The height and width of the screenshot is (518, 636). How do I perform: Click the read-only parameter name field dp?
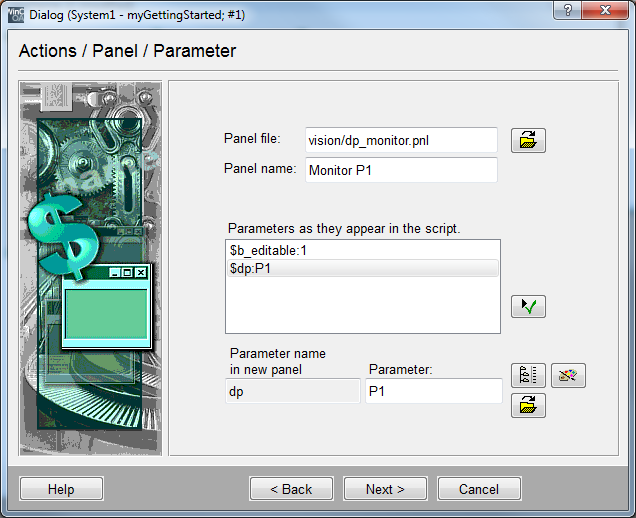pos(292,391)
